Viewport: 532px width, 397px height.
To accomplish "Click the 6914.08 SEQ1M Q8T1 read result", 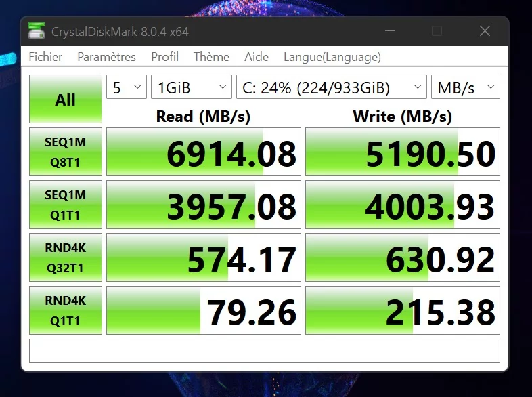I will click(x=204, y=152).
